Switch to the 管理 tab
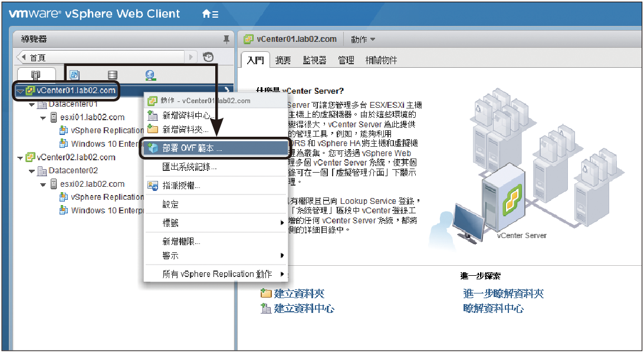The height and width of the screenshot is (353, 644). coord(346,60)
